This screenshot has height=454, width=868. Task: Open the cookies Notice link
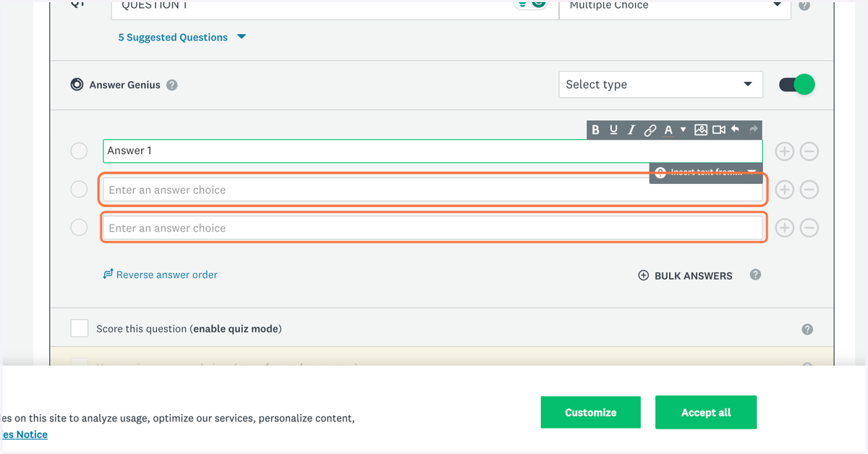coord(24,434)
